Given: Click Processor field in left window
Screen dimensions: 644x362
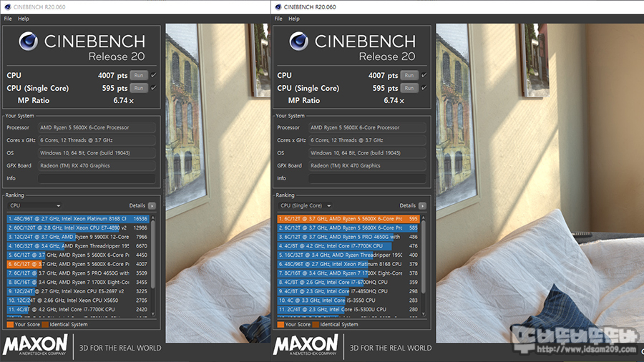Looking at the screenshot, I should click(97, 127).
